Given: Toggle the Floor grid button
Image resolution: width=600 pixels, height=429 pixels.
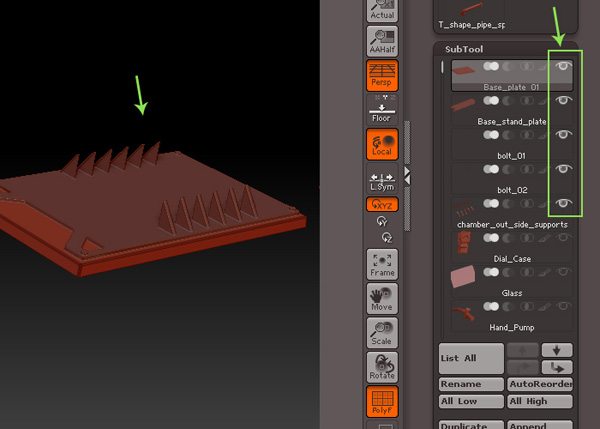Looking at the screenshot, I should click(x=382, y=109).
